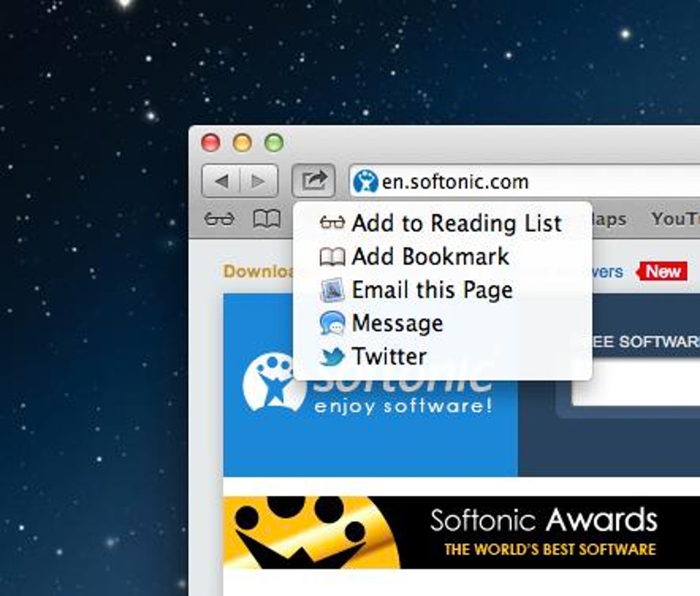Click the 'enjoy software!' tagline text
This screenshot has width=700, height=596.
403,406
